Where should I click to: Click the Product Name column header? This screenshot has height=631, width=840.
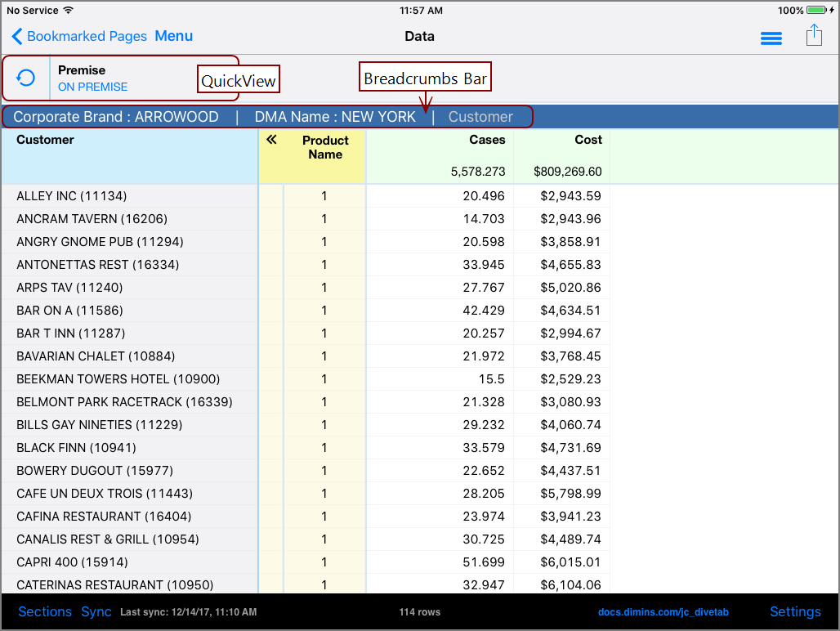click(325, 147)
